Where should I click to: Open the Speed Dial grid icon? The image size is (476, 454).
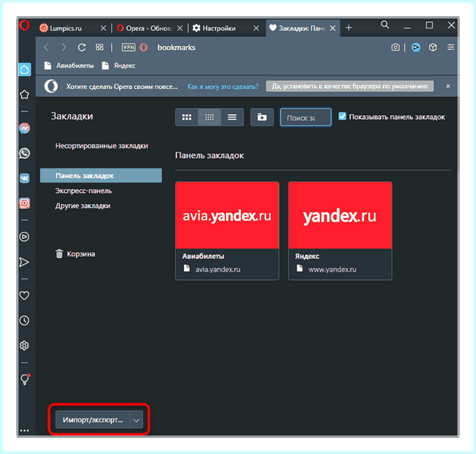tap(100, 47)
